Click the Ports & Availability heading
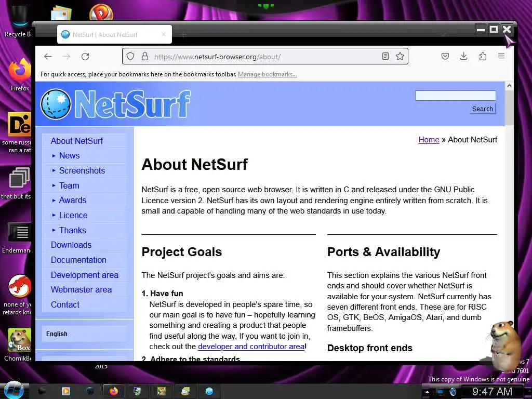Screen dimensions: 532x399 (x=383, y=252)
